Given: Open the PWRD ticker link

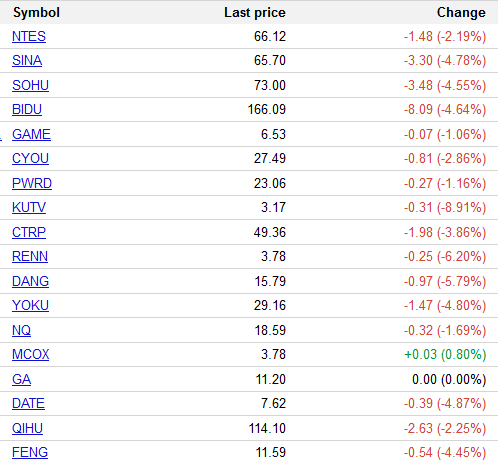Looking at the screenshot, I should coord(32,184).
